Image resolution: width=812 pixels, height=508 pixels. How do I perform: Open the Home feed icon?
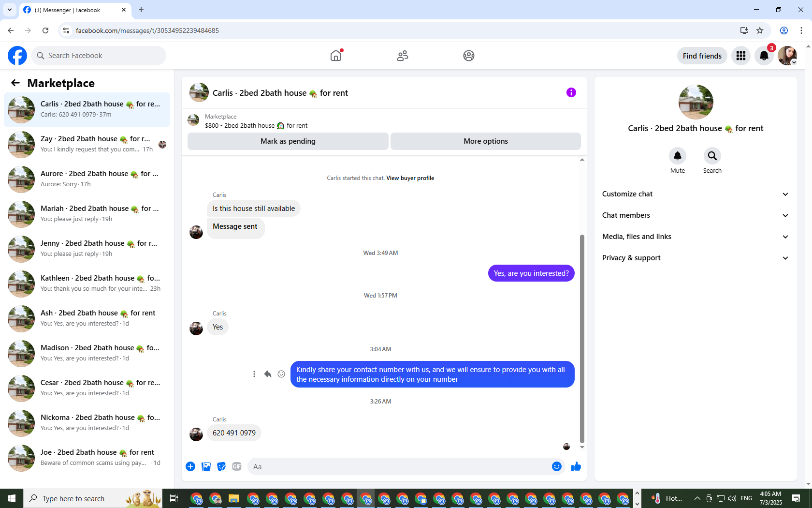[336, 56]
